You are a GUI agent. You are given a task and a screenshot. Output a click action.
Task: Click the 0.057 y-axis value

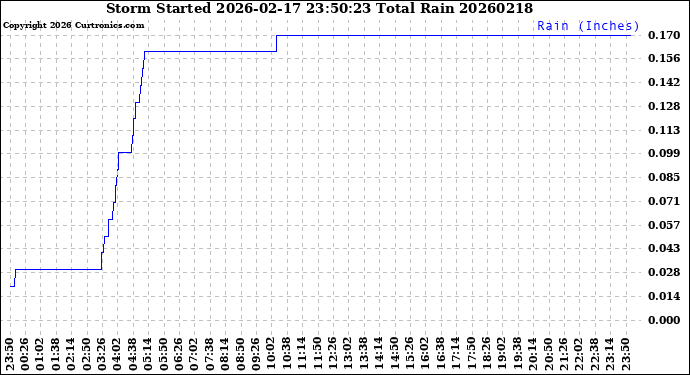point(664,225)
